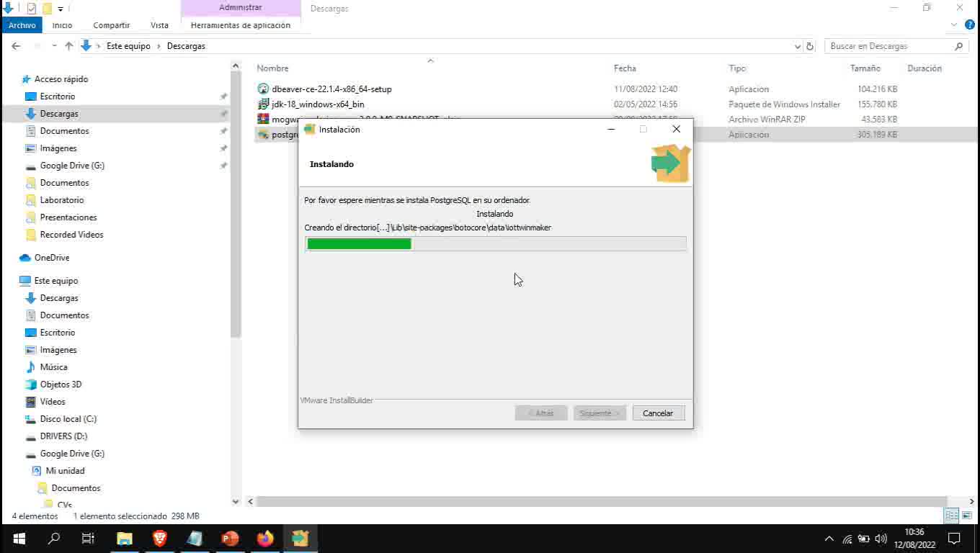Click the green installation progress bar
Screen dimensions: 980x553
coord(360,244)
